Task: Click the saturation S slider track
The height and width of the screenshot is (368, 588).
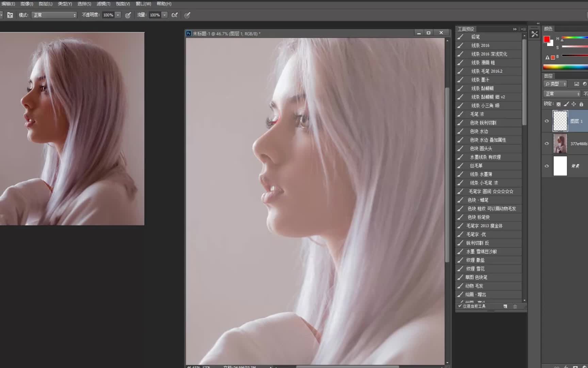Action: [x=574, y=46]
